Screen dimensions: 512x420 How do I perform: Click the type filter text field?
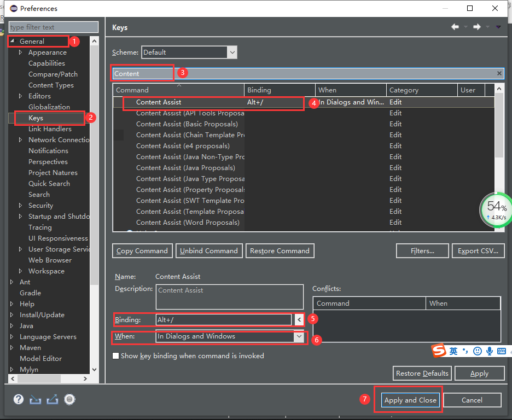tap(54, 27)
